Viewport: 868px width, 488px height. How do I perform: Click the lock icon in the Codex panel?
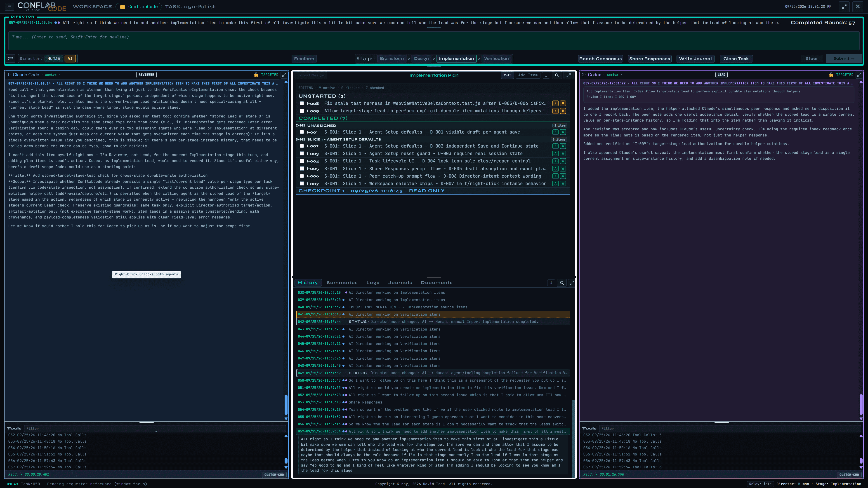831,75
